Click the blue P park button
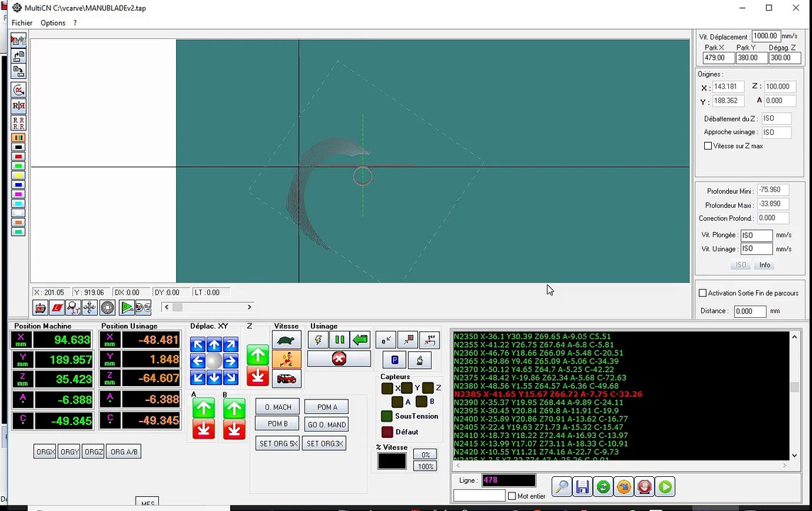The width and height of the screenshot is (812, 511). [395, 360]
